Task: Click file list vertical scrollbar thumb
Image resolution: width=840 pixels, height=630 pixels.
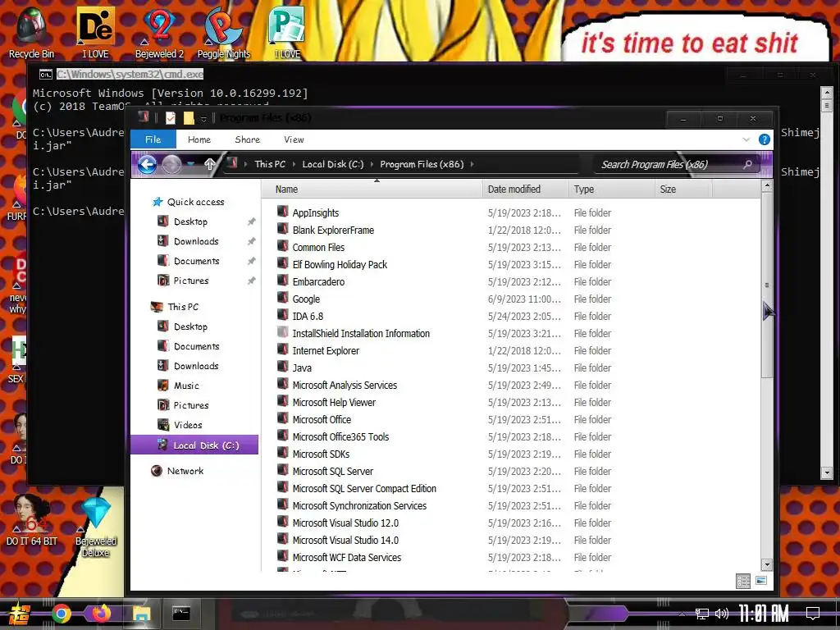Action: (767, 285)
